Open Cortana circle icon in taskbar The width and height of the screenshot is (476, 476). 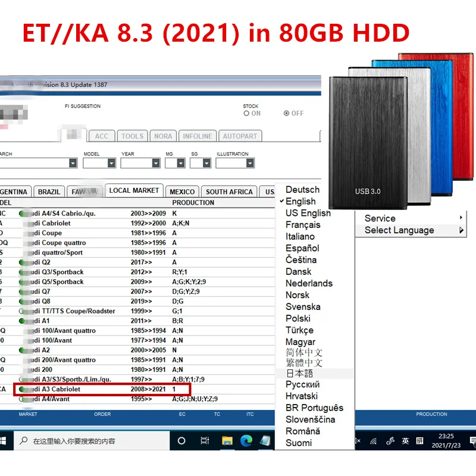coord(181,441)
